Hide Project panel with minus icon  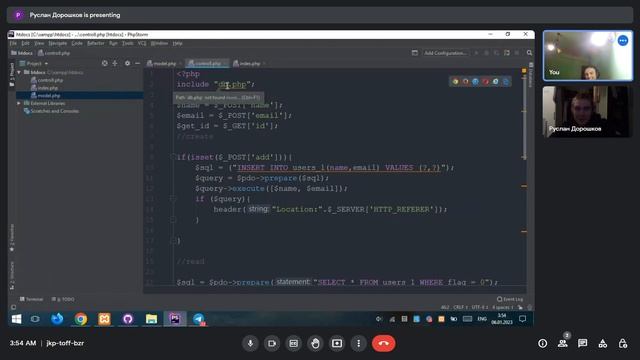tap(138, 63)
